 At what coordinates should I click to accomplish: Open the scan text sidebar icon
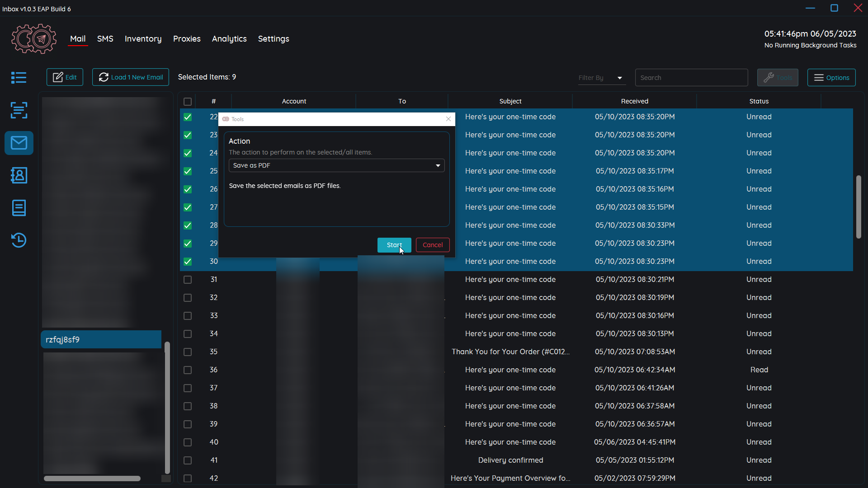19,110
